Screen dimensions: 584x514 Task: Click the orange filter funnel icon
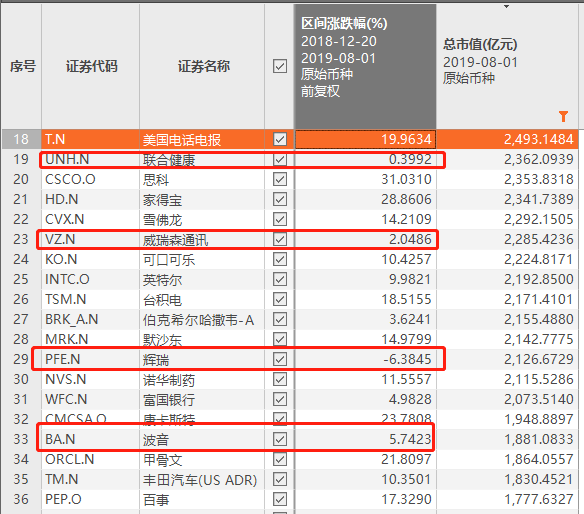(x=563, y=117)
